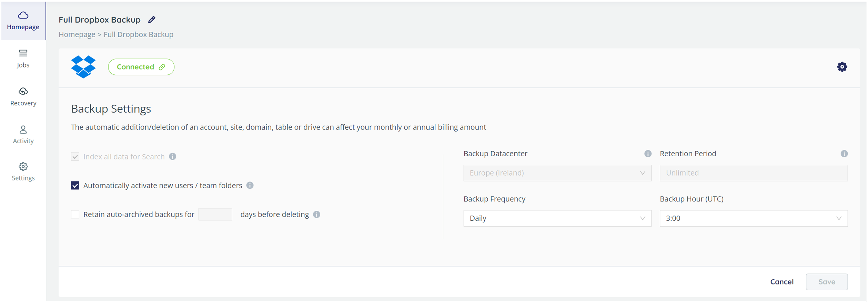Viewport: 868px width, 302px height.
Task: Open the Activity sidebar item
Action: click(x=23, y=135)
